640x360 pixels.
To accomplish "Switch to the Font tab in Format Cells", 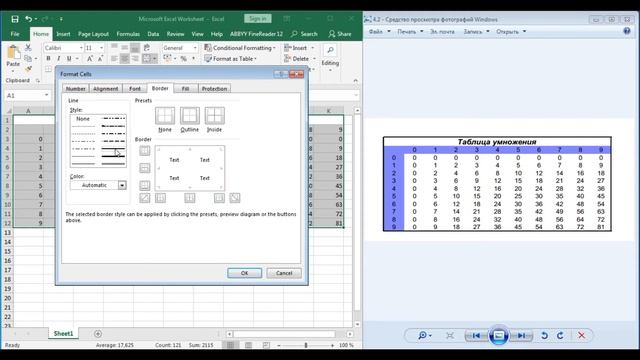I will click(x=135, y=89).
